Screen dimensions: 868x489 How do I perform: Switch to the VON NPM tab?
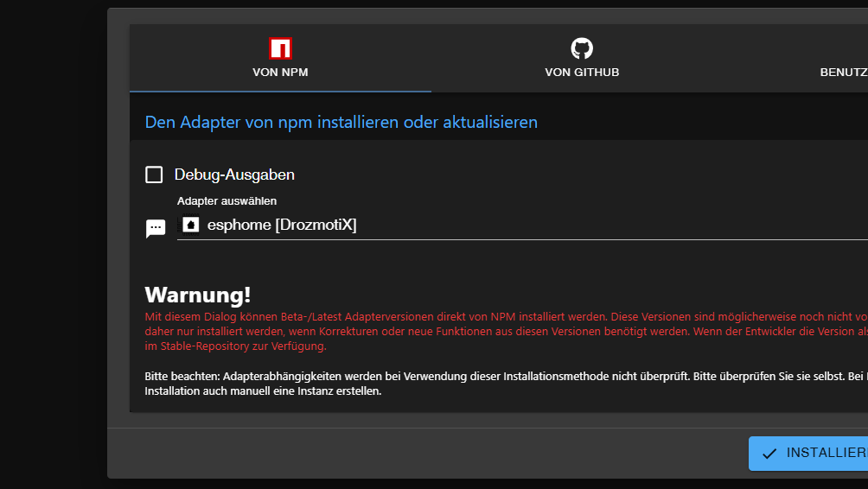[x=280, y=58]
